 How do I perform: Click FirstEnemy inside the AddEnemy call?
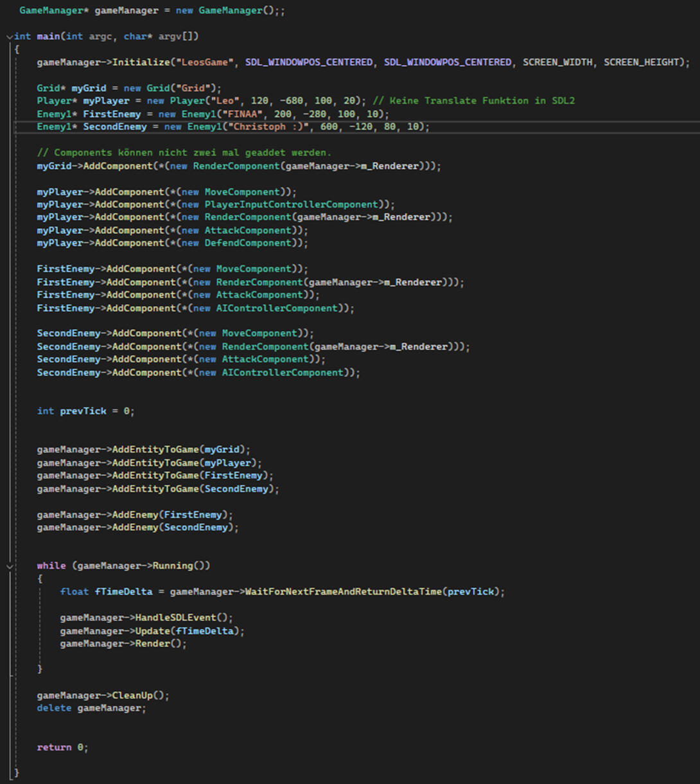[x=193, y=515]
